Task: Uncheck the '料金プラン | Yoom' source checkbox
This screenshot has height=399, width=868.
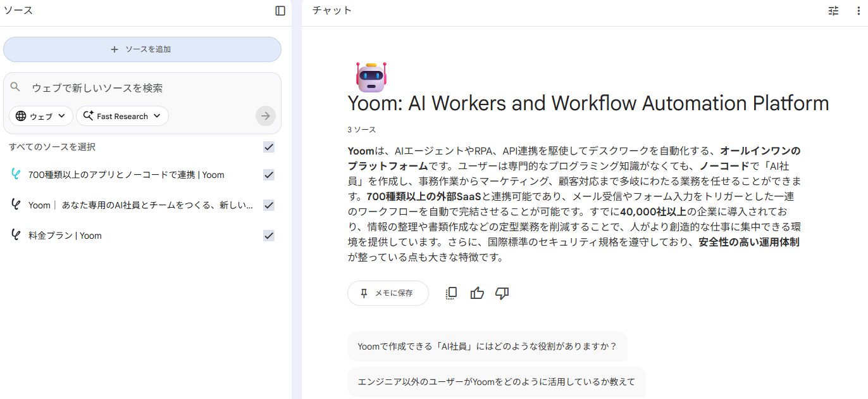Action: 269,236
